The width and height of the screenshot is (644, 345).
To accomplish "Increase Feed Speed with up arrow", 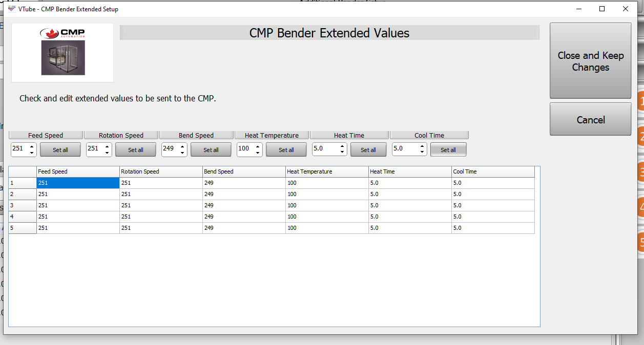I will [32, 146].
